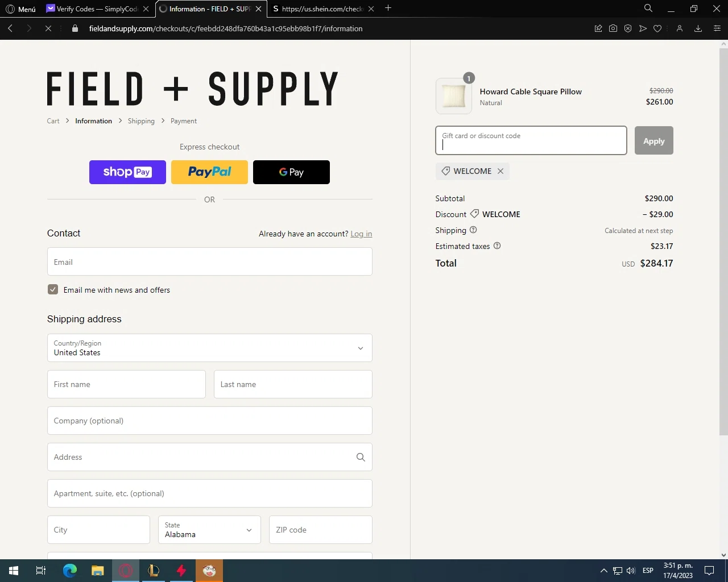Open the notification center icon
This screenshot has height=582, width=728.
(x=709, y=571)
